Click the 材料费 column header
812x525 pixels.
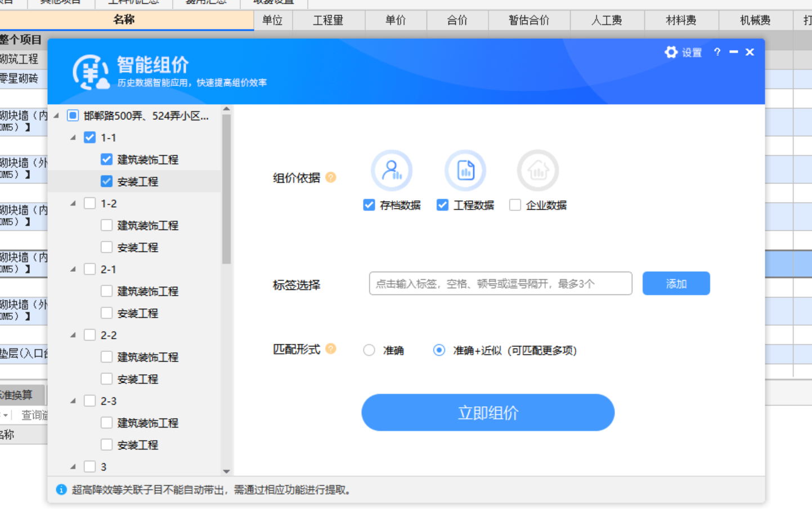tap(681, 20)
